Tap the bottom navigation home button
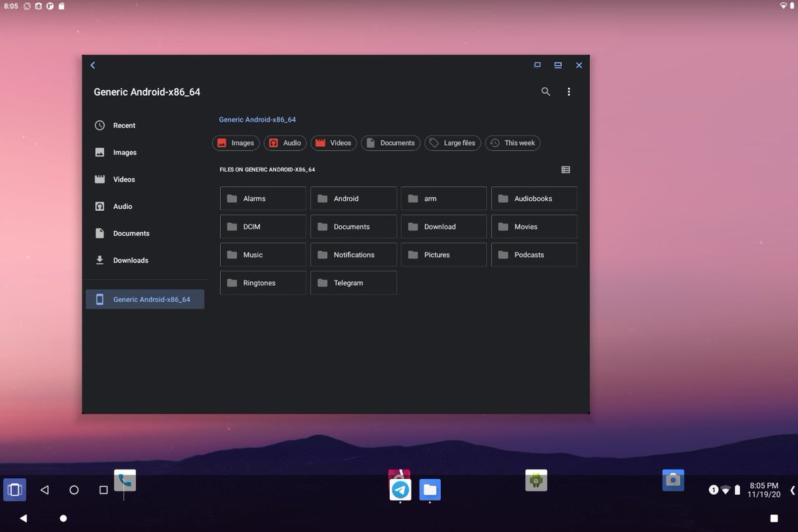Screen dimensions: 798x532 (63, 518)
